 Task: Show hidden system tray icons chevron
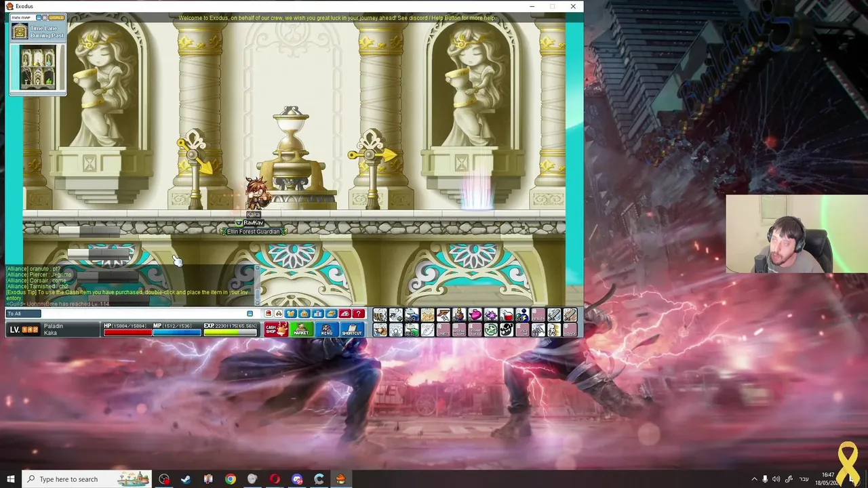pos(754,479)
